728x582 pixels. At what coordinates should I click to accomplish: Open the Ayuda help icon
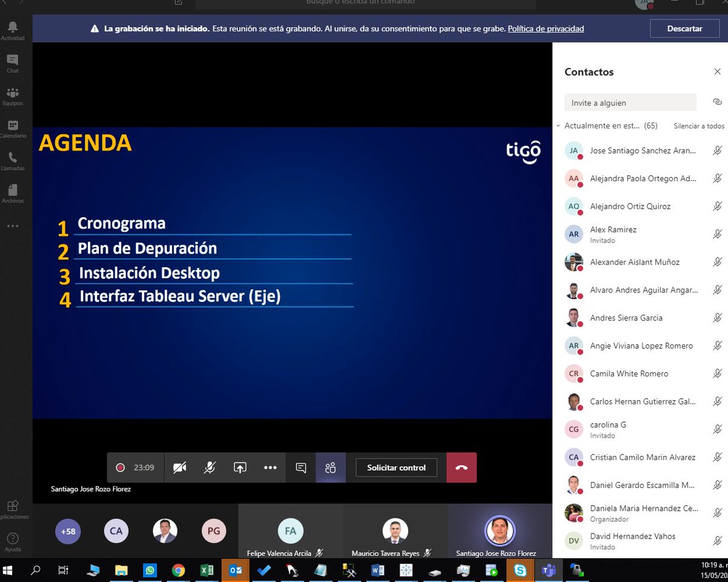coord(13,541)
